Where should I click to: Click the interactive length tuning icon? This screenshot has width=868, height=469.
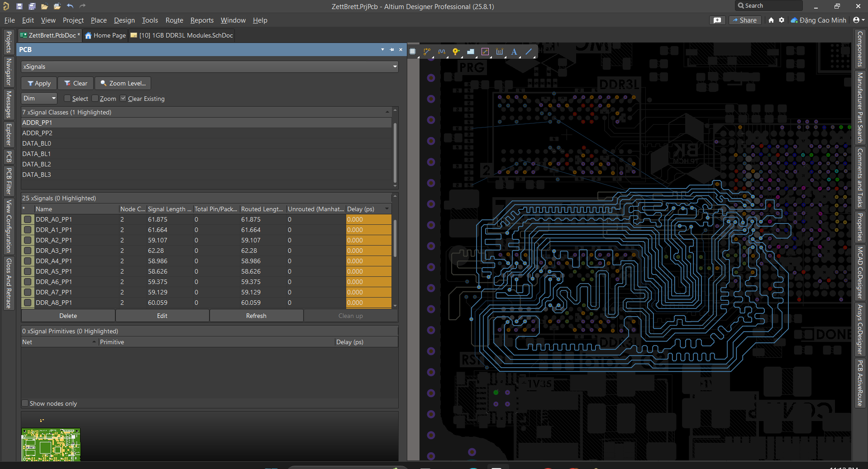(x=442, y=52)
